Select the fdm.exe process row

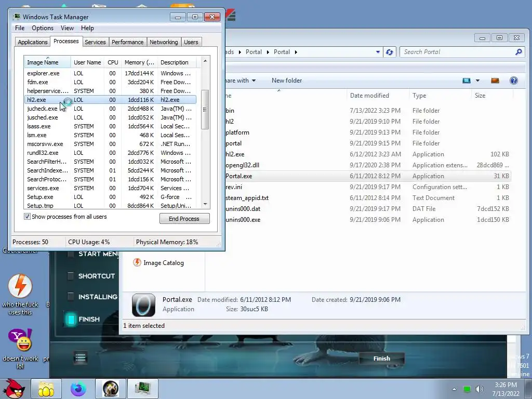pos(110,82)
